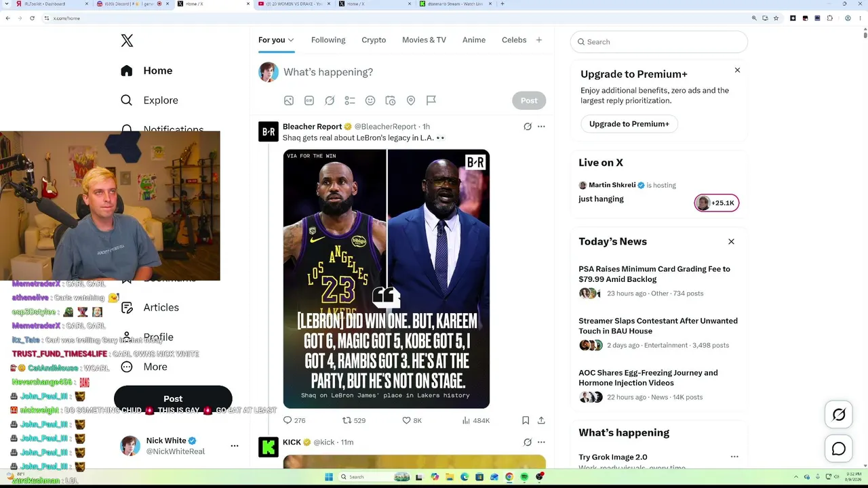Open Home in the sidebar
The width and height of the screenshot is (868, 488).
pos(146,70)
